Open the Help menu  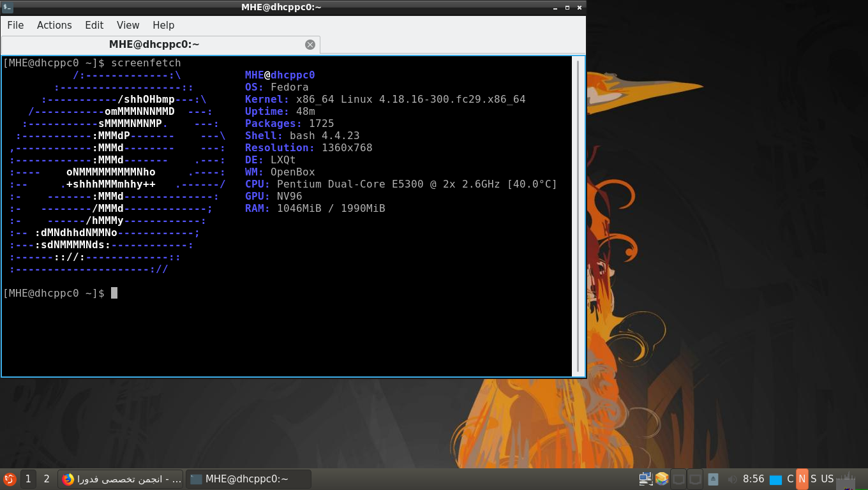pos(163,25)
